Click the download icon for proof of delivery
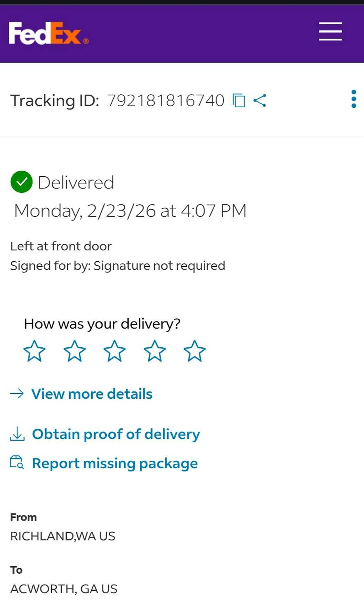Screen dimensions: 364x607 pyautogui.click(x=17, y=434)
